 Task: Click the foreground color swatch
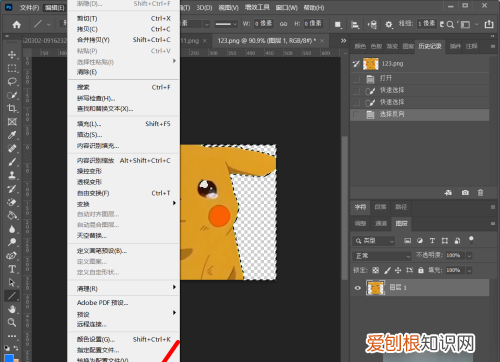pyautogui.click(x=9, y=358)
